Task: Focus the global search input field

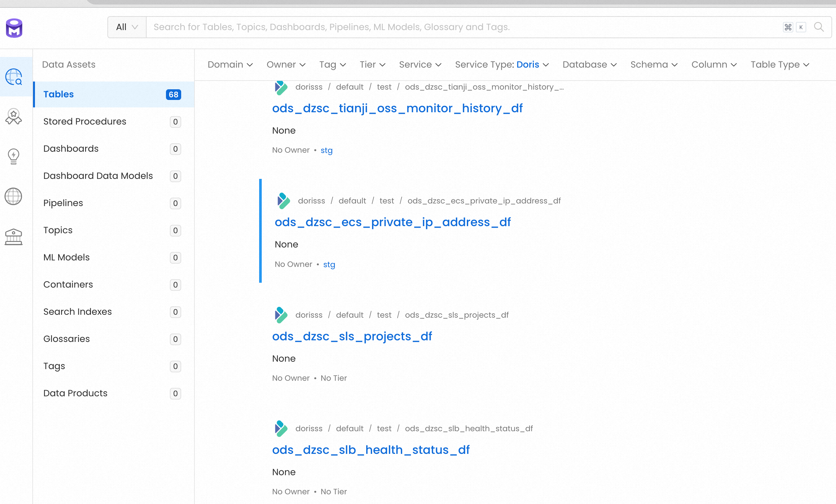Action: 461,27
